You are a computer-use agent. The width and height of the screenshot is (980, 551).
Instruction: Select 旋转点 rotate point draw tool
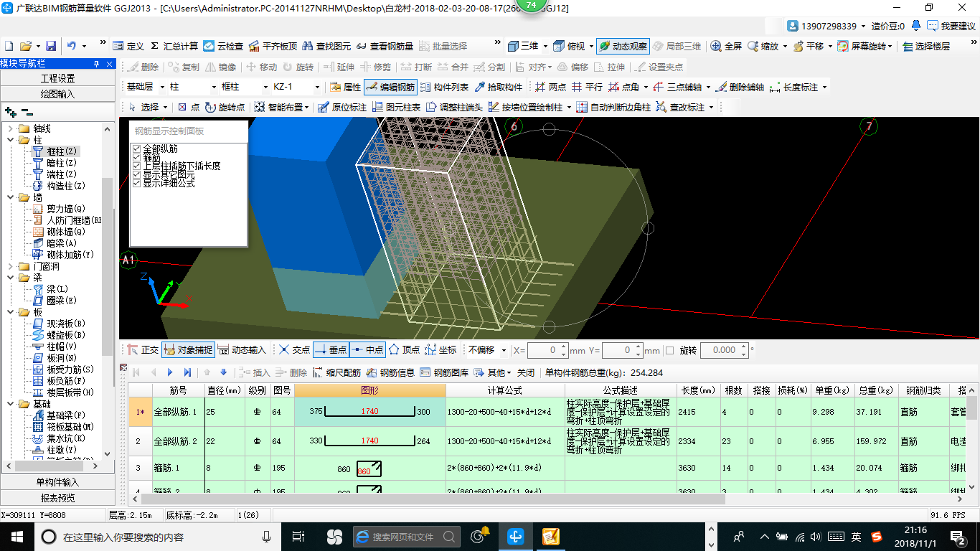225,108
